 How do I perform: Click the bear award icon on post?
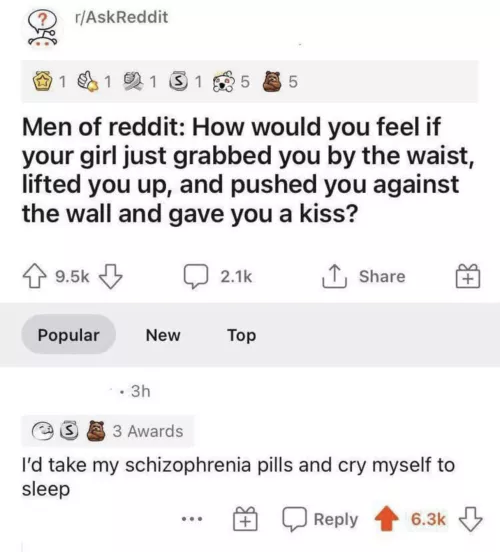(273, 81)
